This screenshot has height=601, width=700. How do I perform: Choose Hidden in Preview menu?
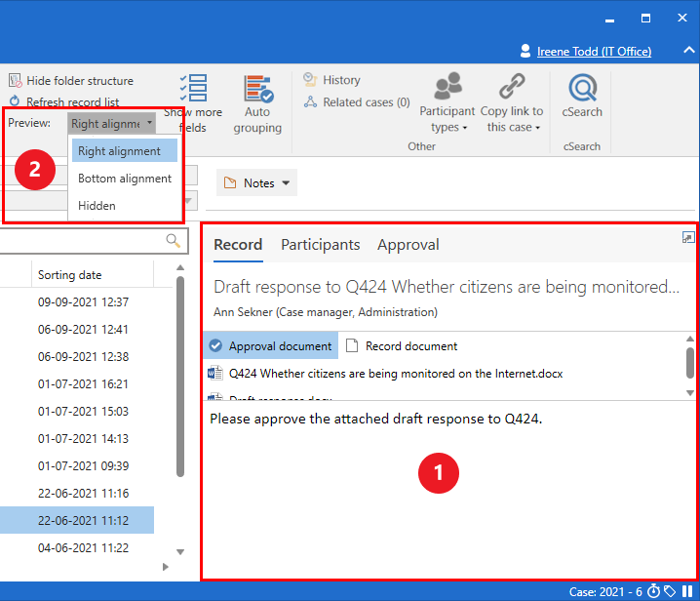point(125,206)
